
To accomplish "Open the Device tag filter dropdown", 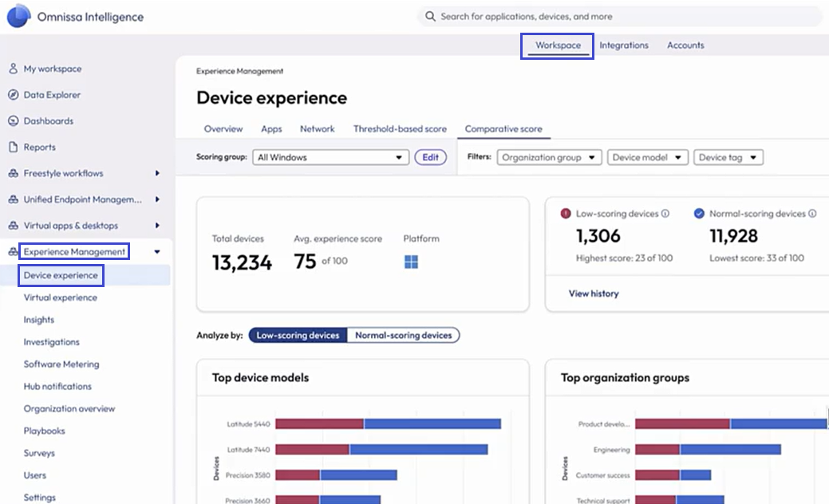I will coord(728,157).
